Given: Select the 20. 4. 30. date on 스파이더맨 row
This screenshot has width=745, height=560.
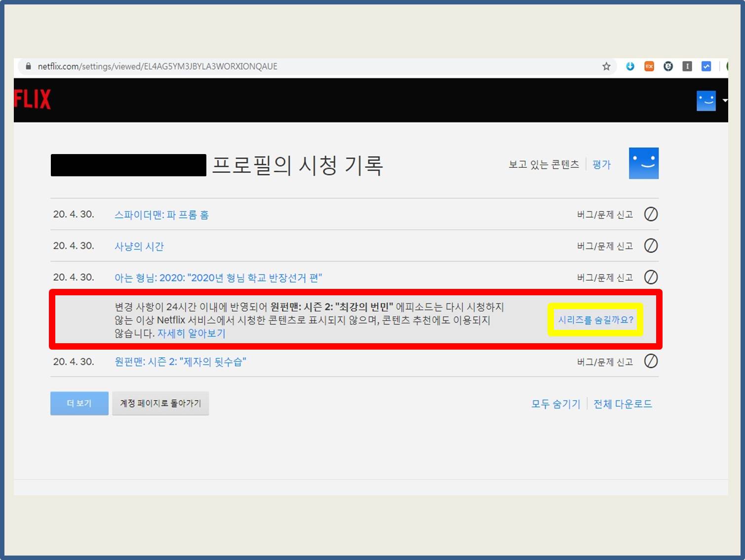Looking at the screenshot, I should coord(74,214).
